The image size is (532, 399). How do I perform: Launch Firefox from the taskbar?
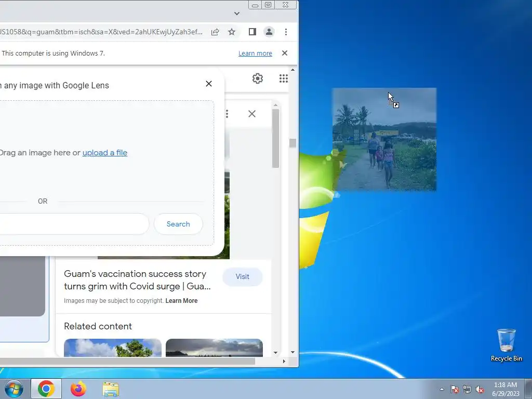pos(78,389)
